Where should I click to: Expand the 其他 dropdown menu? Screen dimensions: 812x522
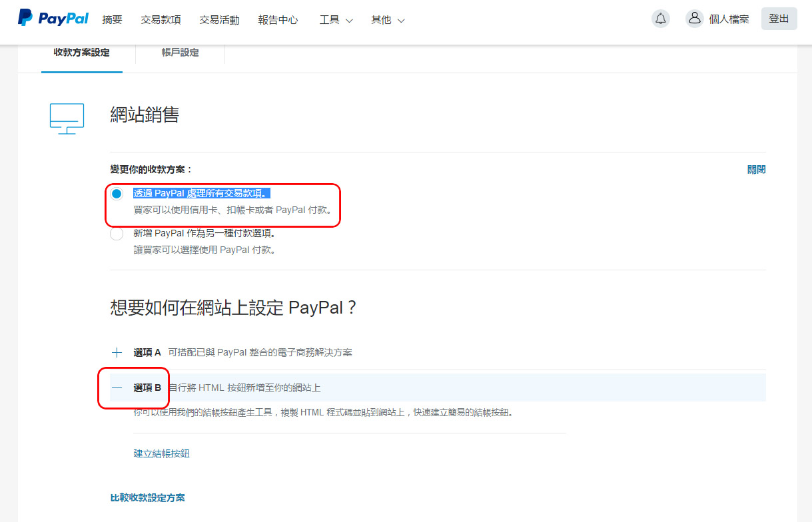(388, 20)
